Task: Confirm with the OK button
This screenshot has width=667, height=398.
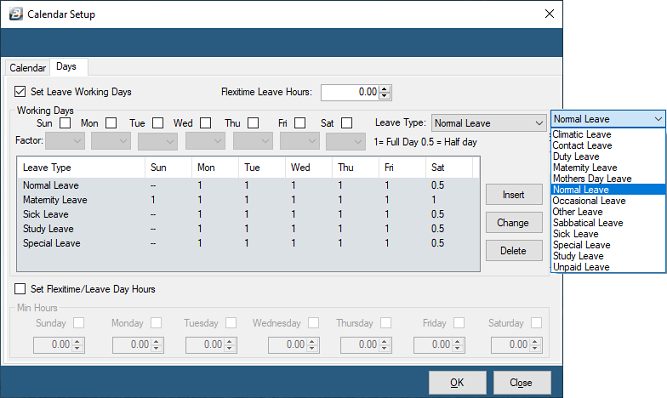Action: (x=457, y=382)
